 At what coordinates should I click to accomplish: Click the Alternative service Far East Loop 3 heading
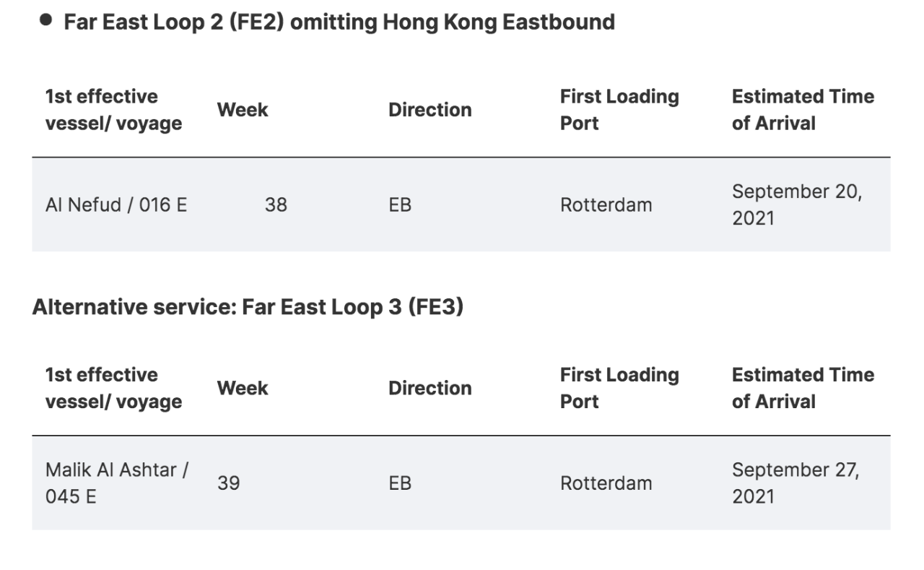tap(248, 308)
